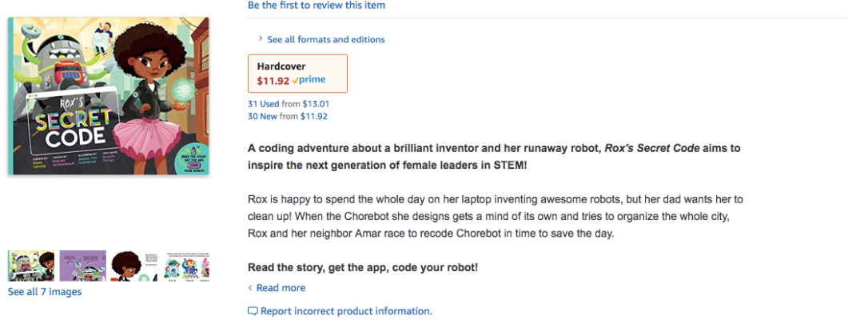Click the Read more chevron arrow
Screen dimensions: 868x320
tap(250, 288)
